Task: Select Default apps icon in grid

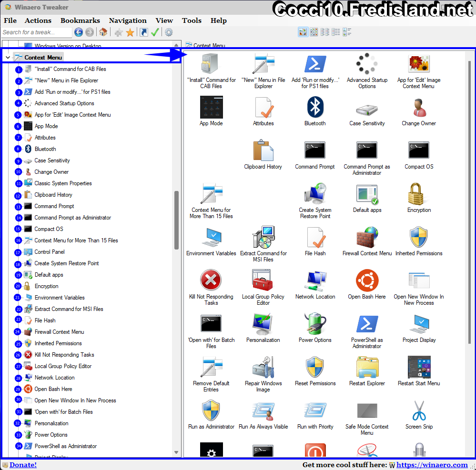Action: point(367,194)
